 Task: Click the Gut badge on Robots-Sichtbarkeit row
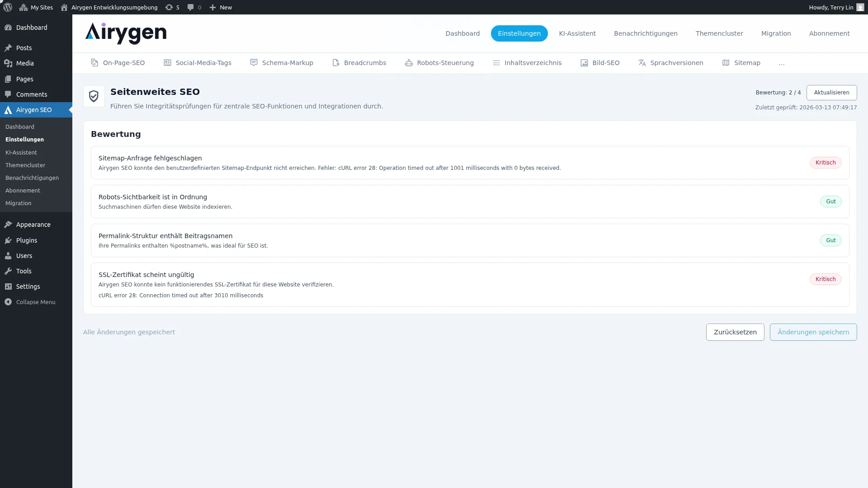tap(831, 202)
